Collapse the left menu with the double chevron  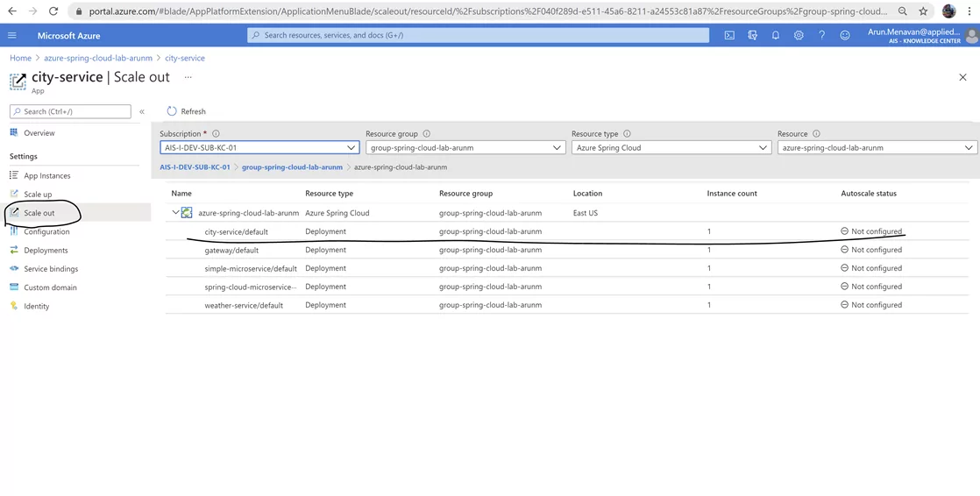tap(142, 111)
